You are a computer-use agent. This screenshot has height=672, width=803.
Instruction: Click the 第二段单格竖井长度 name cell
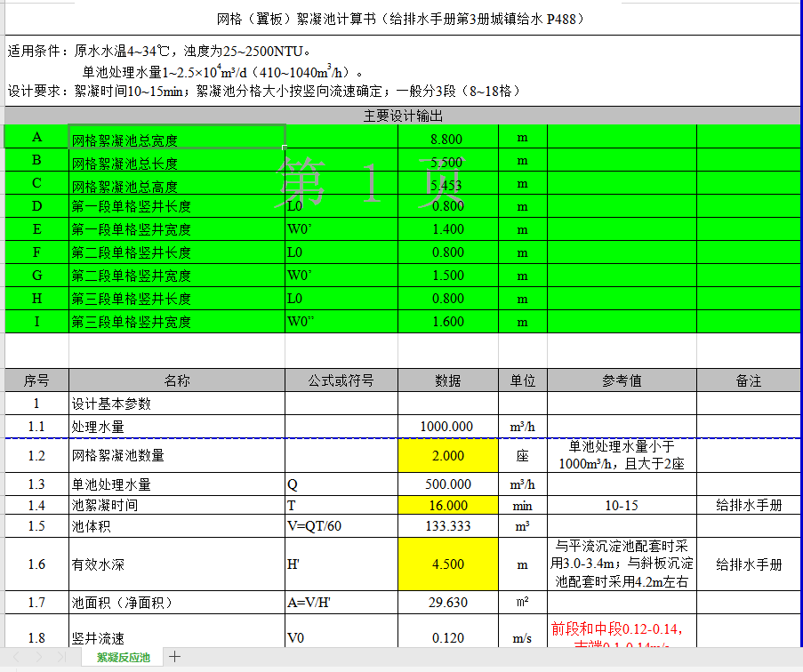(177, 252)
